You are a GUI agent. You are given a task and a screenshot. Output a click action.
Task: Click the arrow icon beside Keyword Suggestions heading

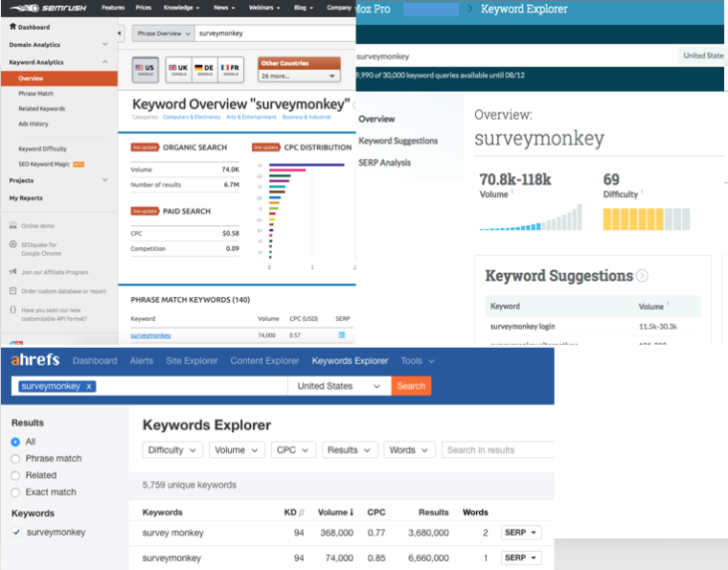click(x=642, y=276)
